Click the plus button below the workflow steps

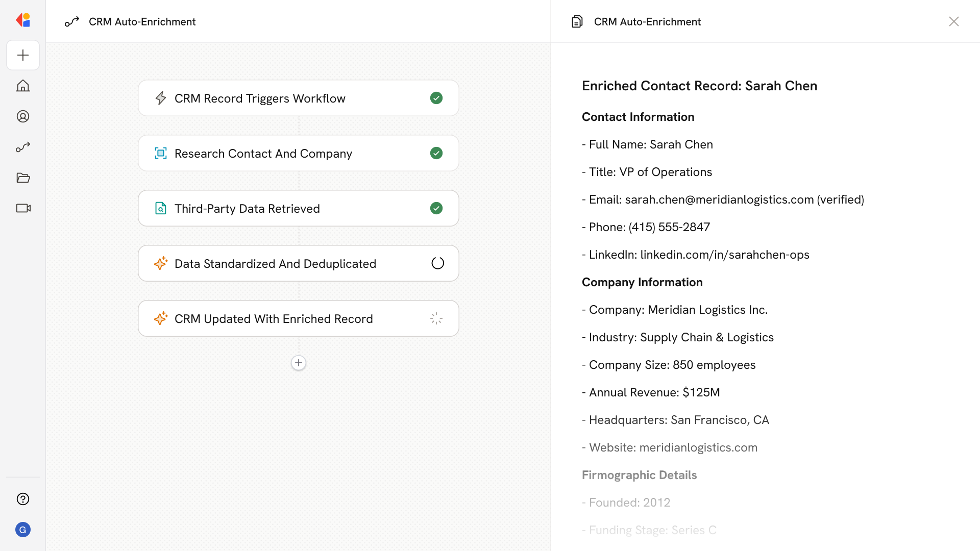pos(298,363)
